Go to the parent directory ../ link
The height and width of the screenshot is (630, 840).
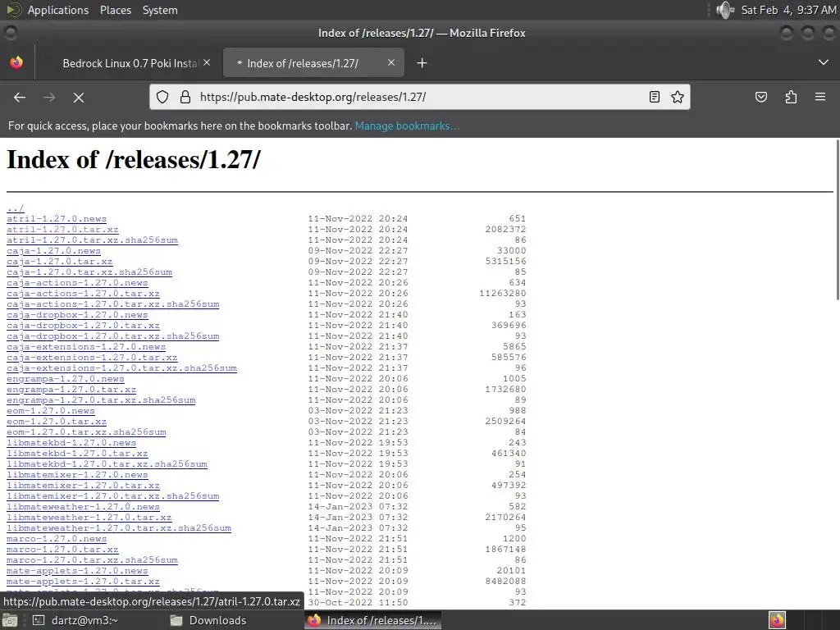click(x=15, y=208)
